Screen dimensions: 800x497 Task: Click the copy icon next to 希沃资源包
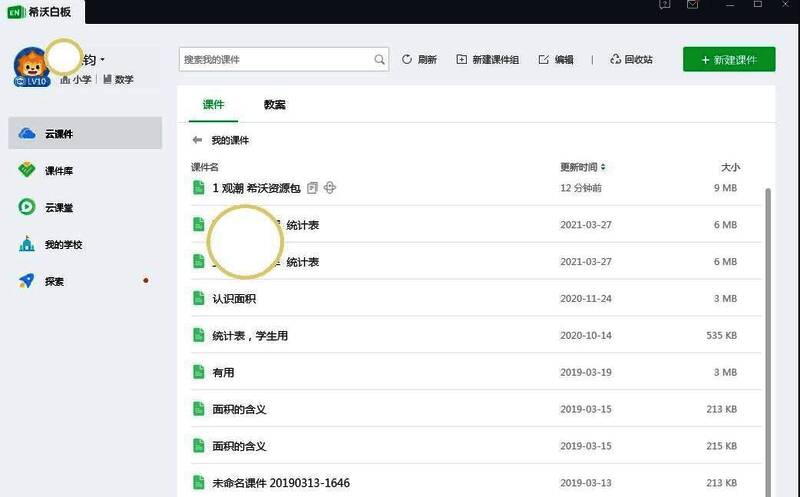coord(313,188)
